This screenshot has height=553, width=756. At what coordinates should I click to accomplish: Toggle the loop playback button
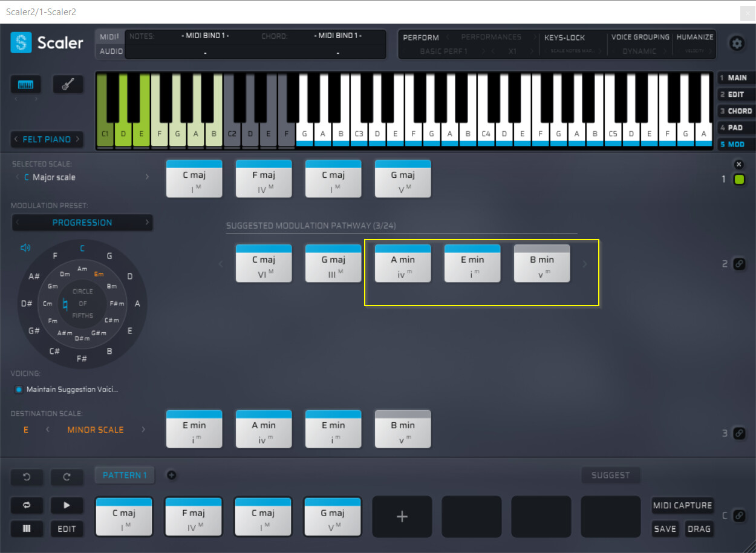[x=26, y=505]
